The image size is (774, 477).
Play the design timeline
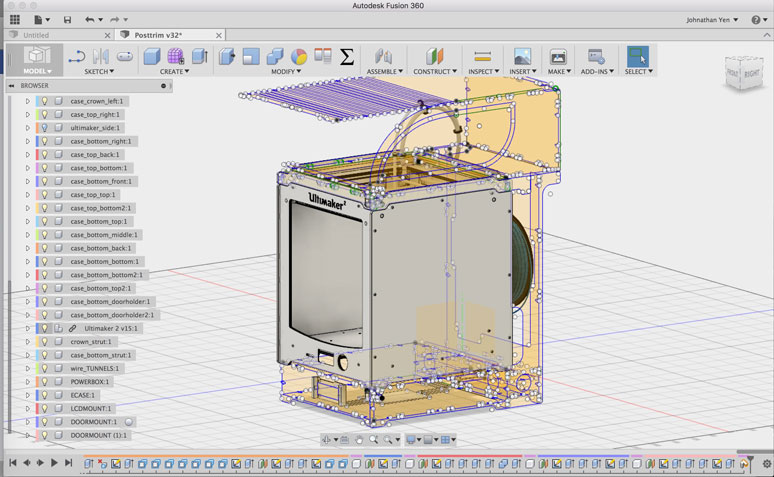[54, 463]
